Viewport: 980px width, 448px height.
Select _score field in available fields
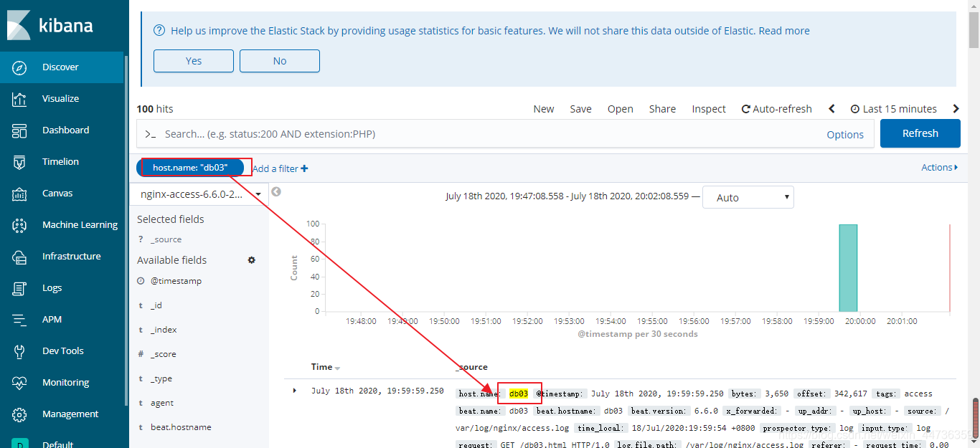pos(163,354)
